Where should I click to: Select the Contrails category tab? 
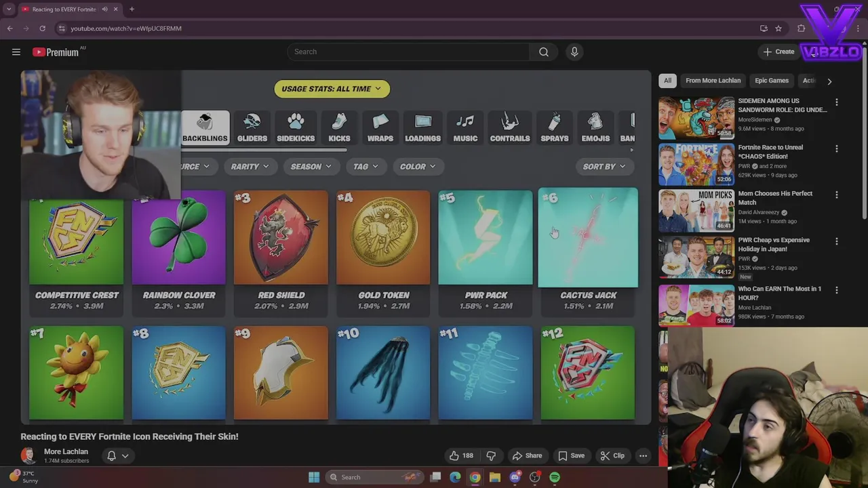(510, 128)
